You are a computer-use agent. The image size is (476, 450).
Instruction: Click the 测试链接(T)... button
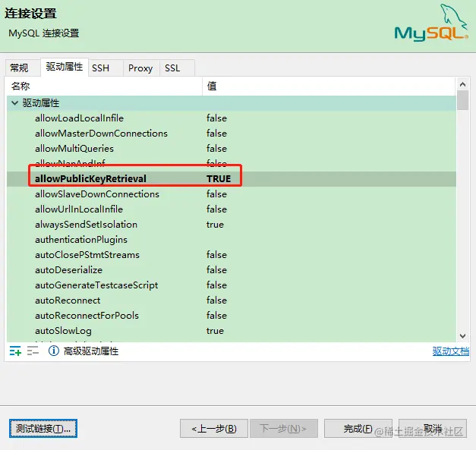43,429
